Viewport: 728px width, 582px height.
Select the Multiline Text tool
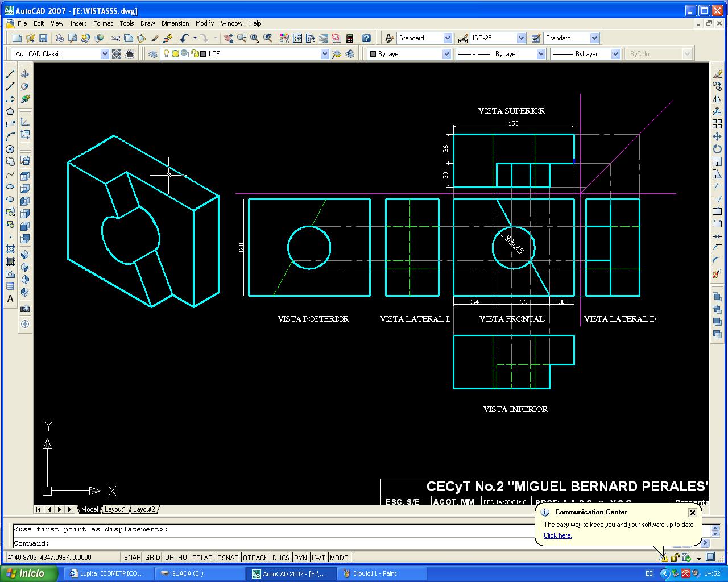10,299
